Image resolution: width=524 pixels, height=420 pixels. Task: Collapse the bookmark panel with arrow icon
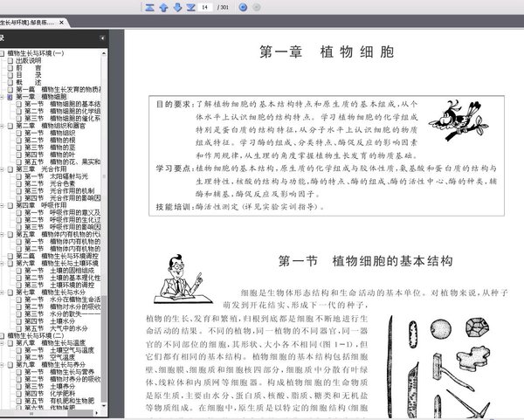102,38
